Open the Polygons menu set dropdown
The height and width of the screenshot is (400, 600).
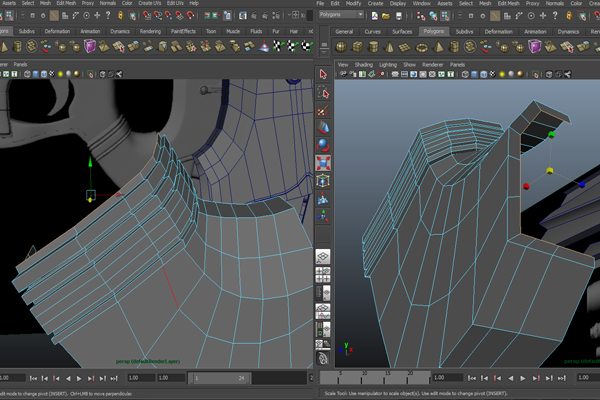point(341,15)
